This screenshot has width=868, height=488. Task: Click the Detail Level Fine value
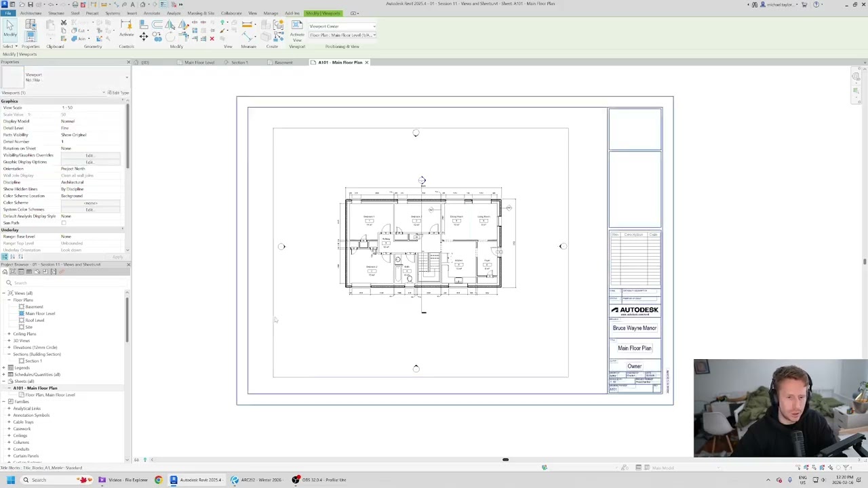90,128
